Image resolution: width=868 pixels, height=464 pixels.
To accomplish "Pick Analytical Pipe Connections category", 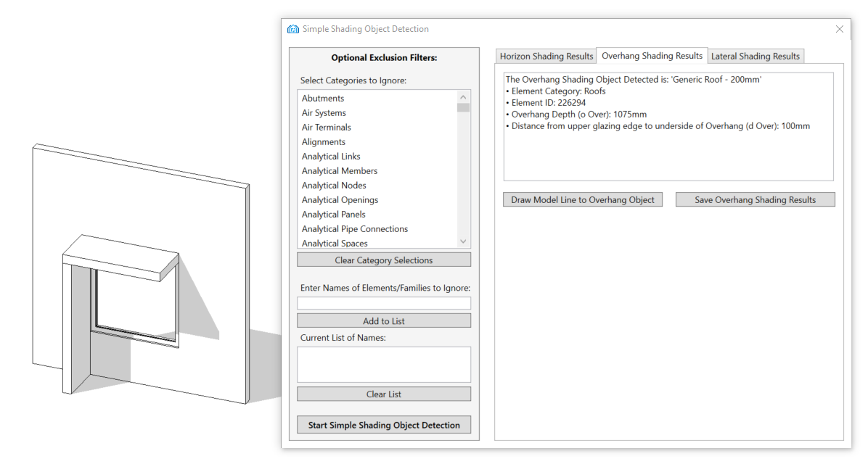I will point(354,229).
